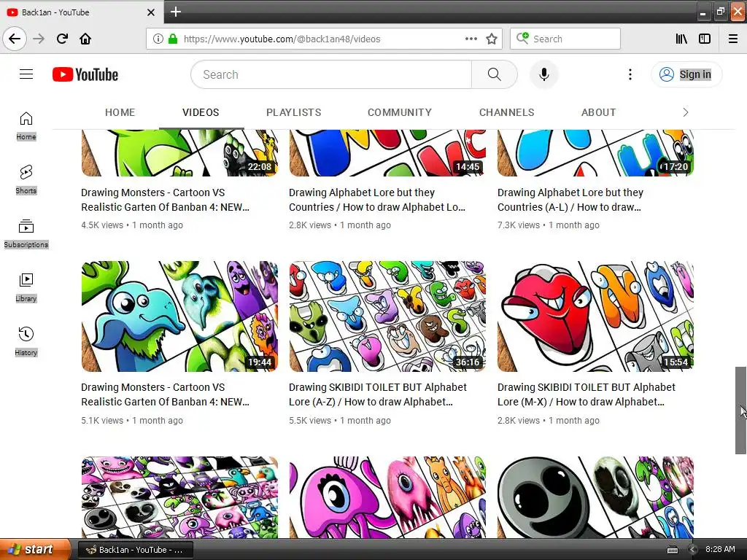This screenshot has width=747, height=560.
Task: Open page actions three-dot menu in address bar
Action: [x=471, y=39]
